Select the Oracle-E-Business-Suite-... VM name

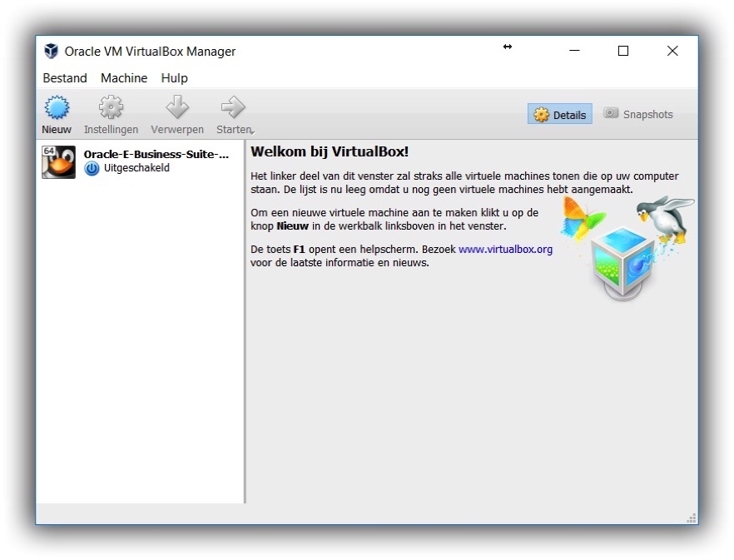pyautogui.click(x=156, y=154)
